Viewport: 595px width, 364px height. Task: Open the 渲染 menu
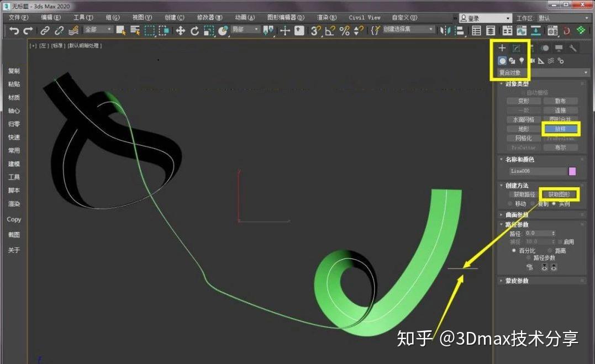pos(326,17)
